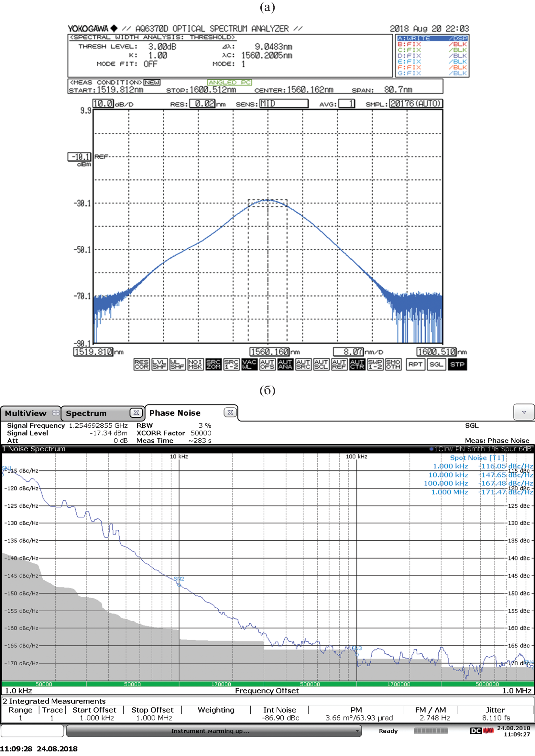Click the SMO OTH smoothing icon
This screenshot has width=535, height=756.
(393, 364)
